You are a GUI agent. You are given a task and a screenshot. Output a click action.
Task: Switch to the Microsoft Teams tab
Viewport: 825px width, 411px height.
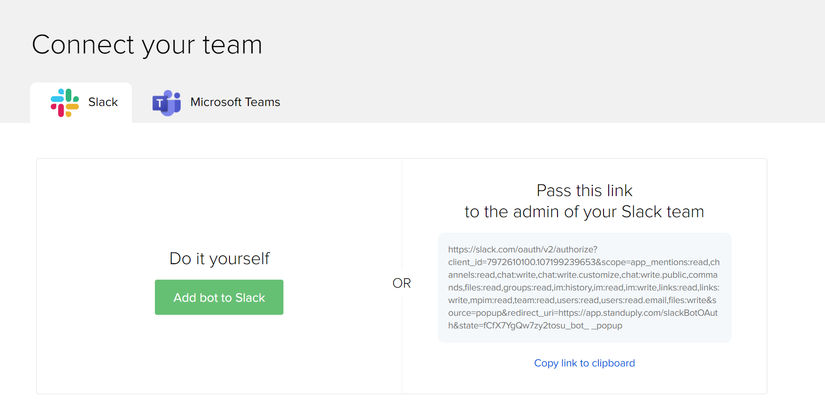coord(216,103)
